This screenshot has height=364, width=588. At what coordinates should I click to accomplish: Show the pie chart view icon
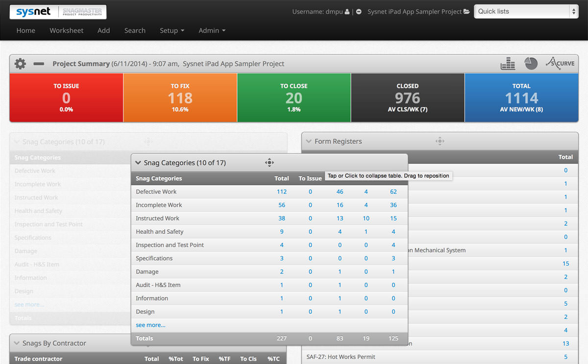tap(531, 64)
